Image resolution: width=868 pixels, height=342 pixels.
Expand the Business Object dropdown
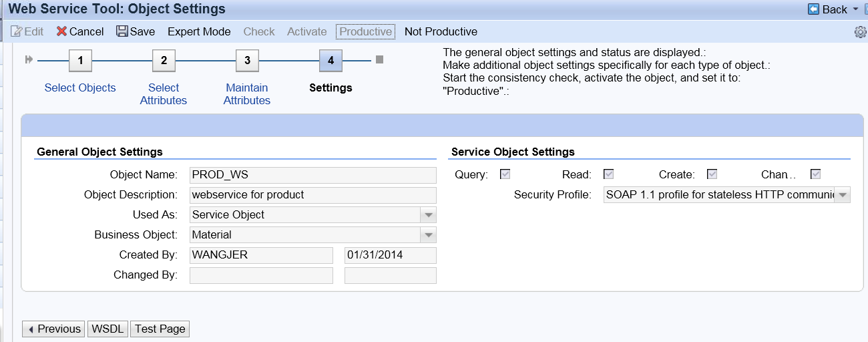tap(428, 235)
